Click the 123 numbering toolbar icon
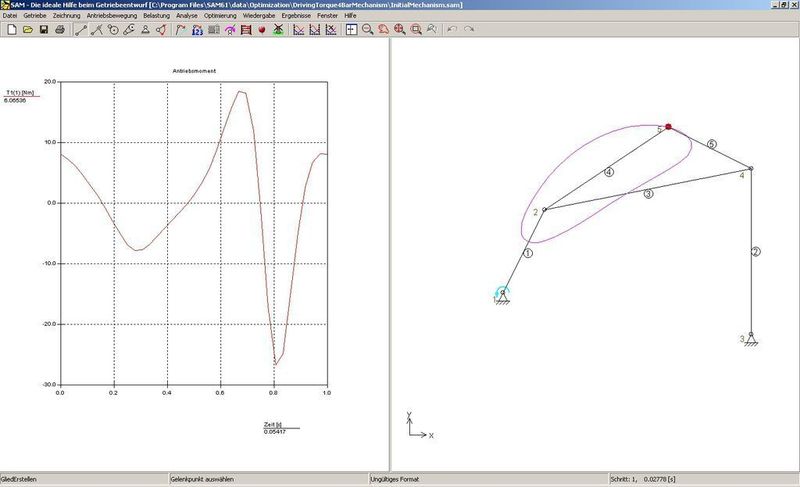Viewport: 800px width, 487px height. (197, 30)
